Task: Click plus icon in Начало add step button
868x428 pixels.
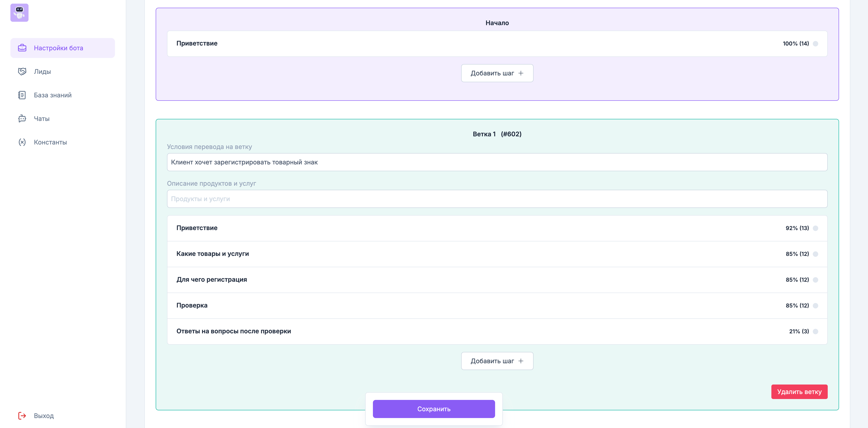Action: pyautogui.click(x=521, y=73)
